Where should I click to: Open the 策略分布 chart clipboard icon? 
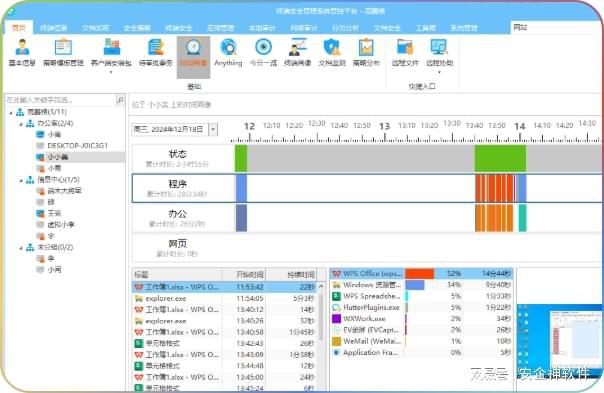366,47
